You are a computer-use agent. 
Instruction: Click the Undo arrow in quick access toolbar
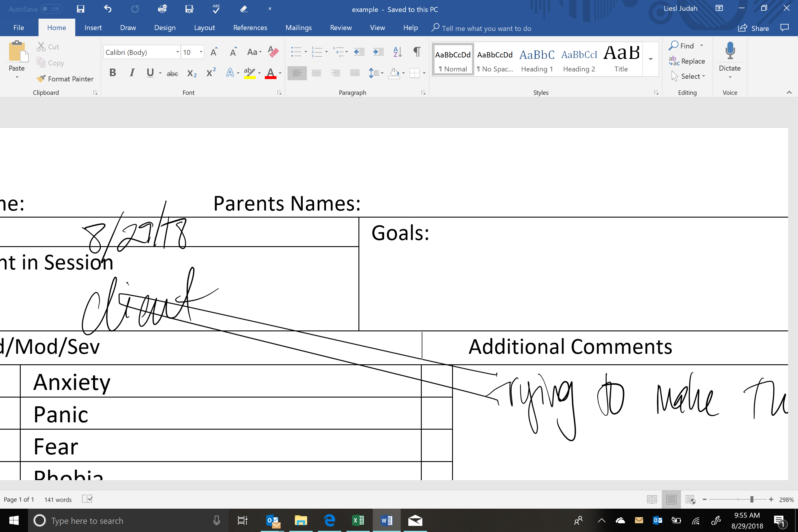click(x=108, y=9)
